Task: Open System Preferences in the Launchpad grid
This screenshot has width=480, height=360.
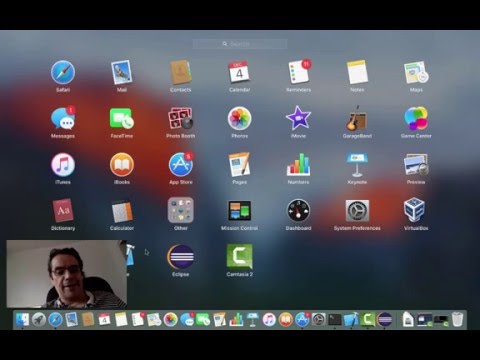Action: click(x=357, y=211)
